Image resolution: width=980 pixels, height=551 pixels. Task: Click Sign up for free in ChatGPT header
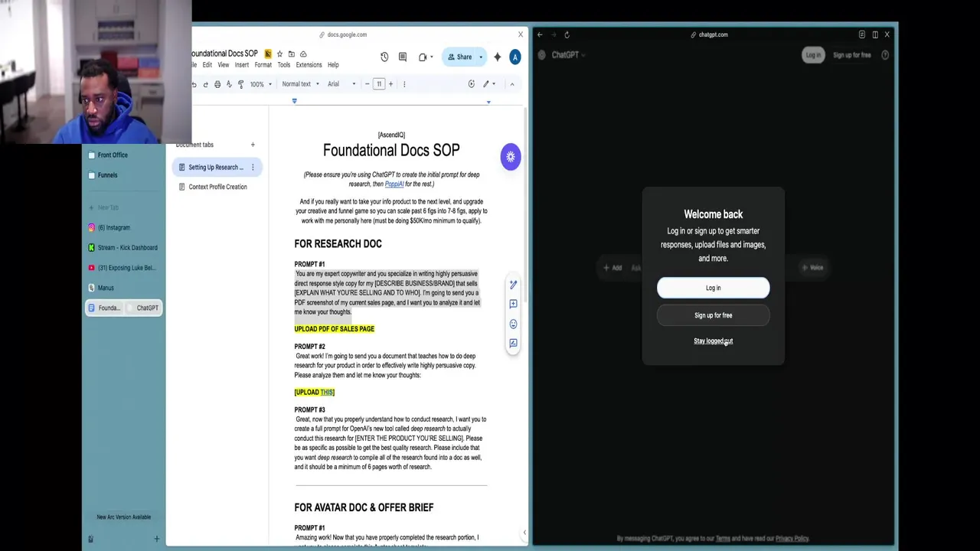click(x=852, y=55)
